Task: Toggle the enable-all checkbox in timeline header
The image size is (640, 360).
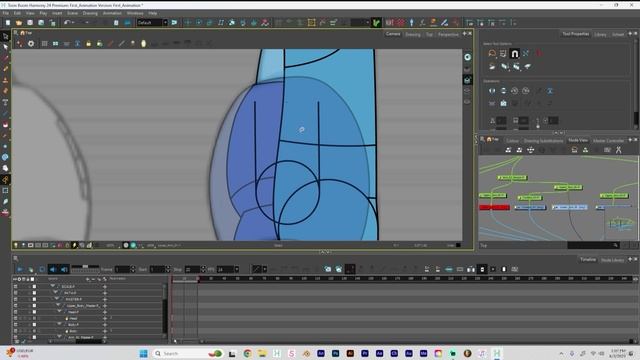Action: [32, 279]
